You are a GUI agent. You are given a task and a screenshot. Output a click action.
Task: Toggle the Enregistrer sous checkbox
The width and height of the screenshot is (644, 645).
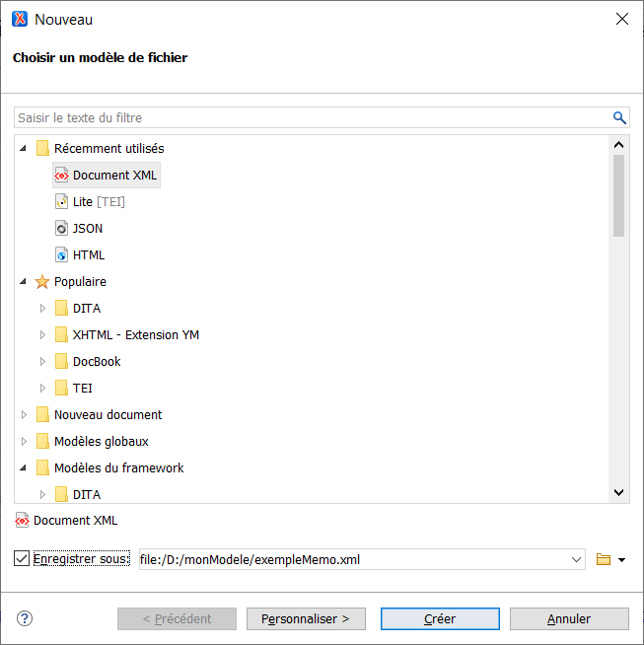[x=23, y=559]
